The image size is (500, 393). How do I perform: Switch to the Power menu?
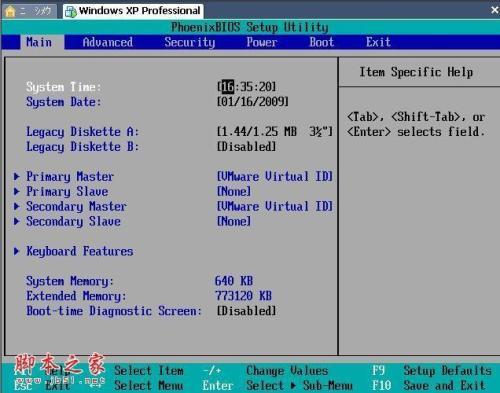coord(262,42)
